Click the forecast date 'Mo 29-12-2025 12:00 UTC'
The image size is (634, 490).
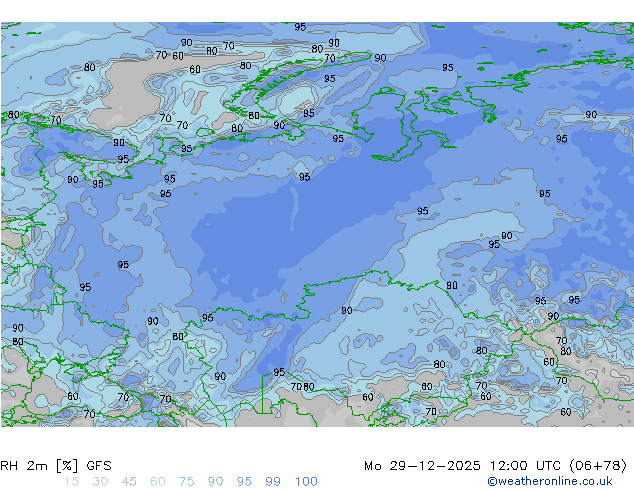[x=464, y=466]
